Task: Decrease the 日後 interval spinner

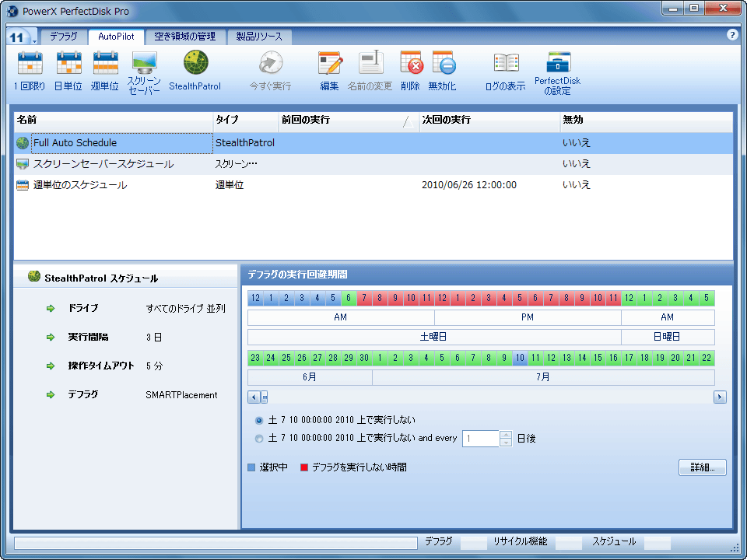Action: coord(506,443)
